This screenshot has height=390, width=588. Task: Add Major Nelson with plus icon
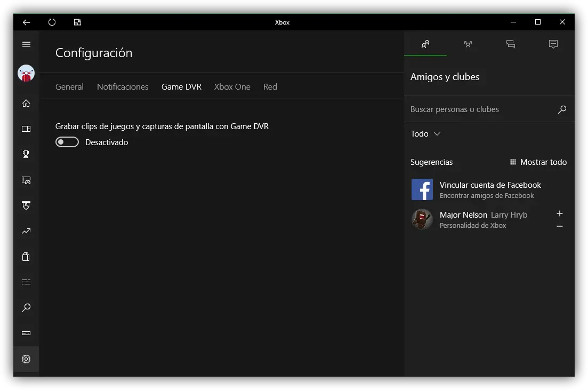[x=560, y=213]
